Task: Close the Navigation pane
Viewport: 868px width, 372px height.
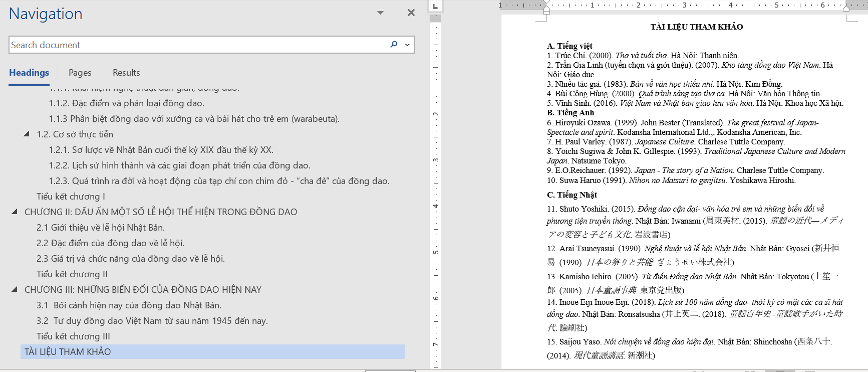Action: point(411,13)
